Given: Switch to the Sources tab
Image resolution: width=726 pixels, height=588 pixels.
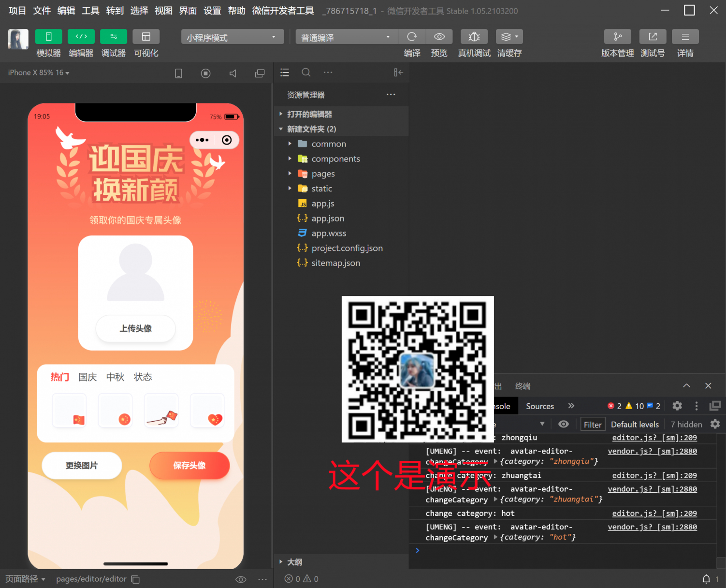Looking at the screenshot, I should point(539,406).
